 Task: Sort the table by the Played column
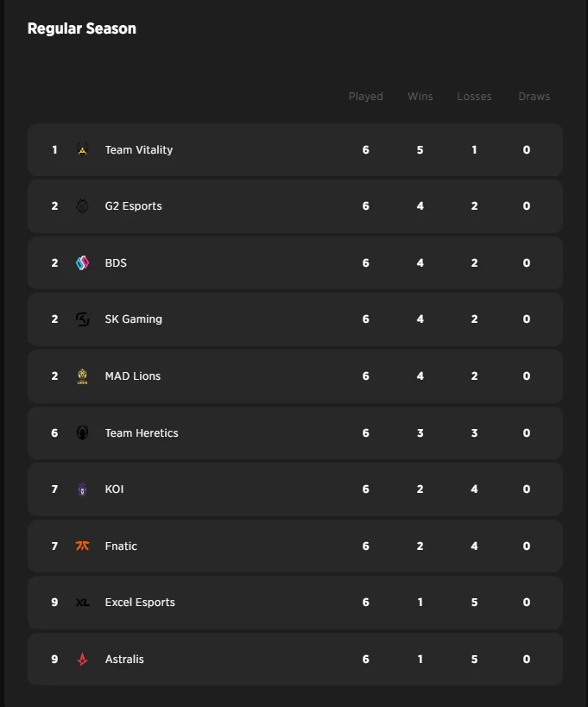click(x=365, y=96)
